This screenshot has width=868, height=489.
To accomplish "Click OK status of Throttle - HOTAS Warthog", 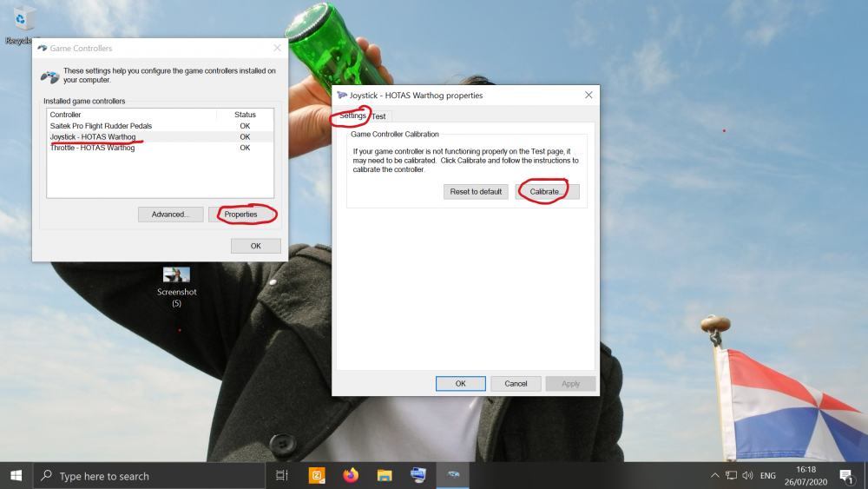I will [x=245, y=148].
